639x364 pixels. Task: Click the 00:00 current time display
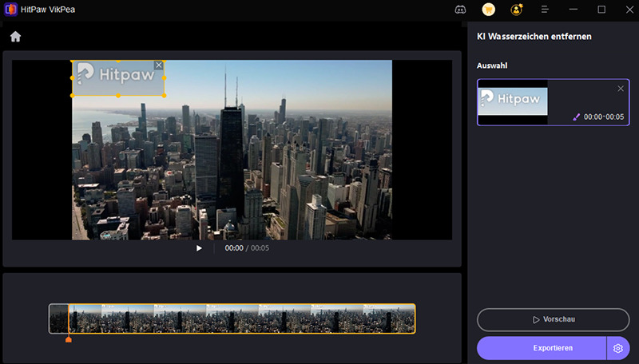234,248
